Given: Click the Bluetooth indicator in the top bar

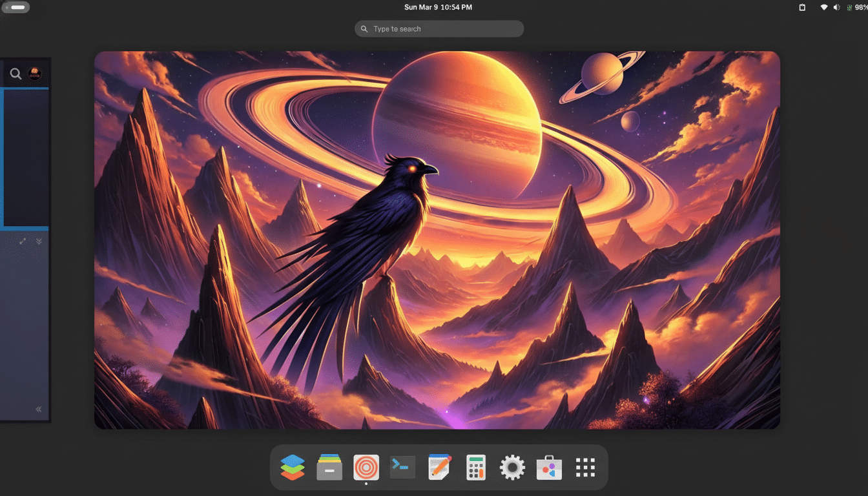Looking at the screenshot, I should (x=849, y=7).
